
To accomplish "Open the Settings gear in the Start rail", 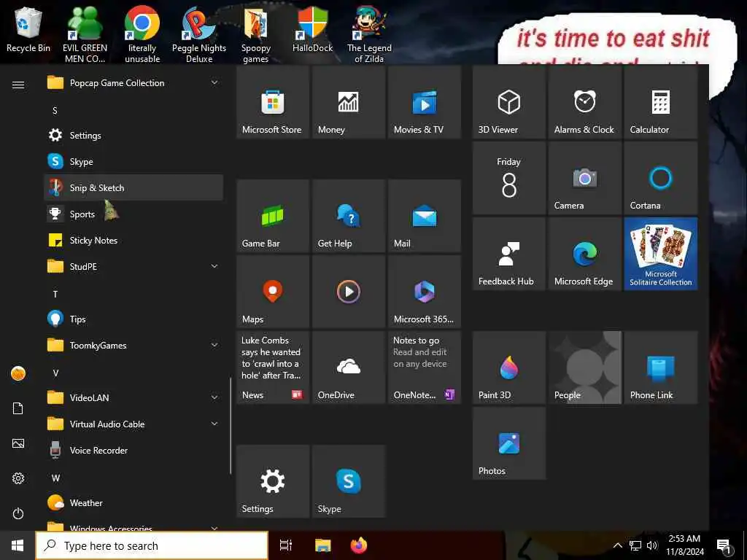I will pos(18,478).
